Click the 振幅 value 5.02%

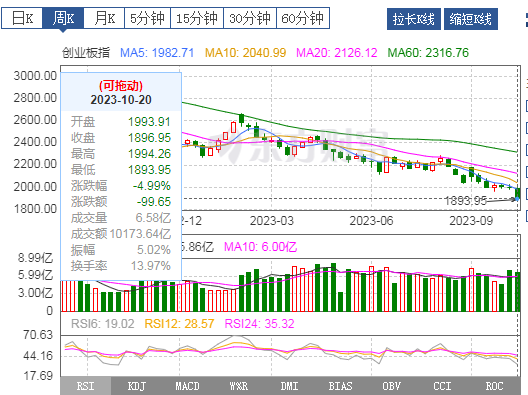154,250
